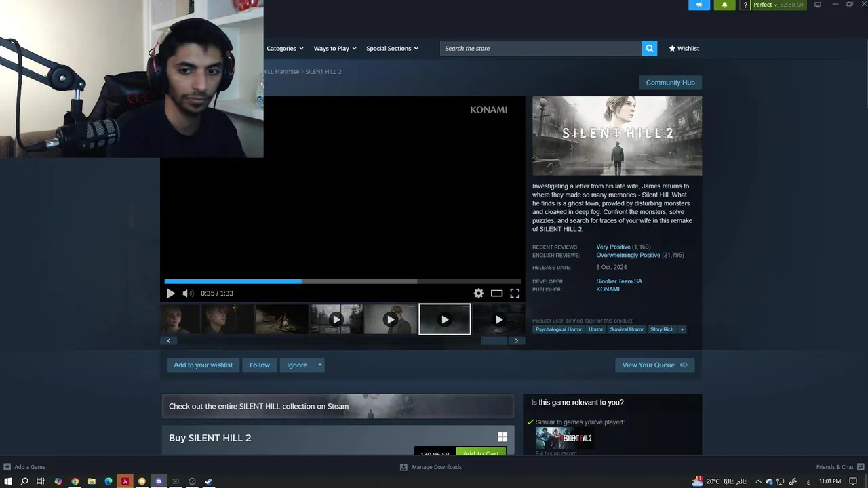Open Microsoft Edge from the taskbar

(108, 481)
